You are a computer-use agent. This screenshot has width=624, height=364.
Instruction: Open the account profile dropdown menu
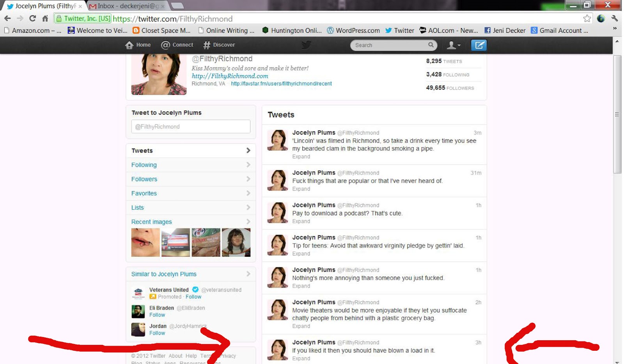click(454, 45)
